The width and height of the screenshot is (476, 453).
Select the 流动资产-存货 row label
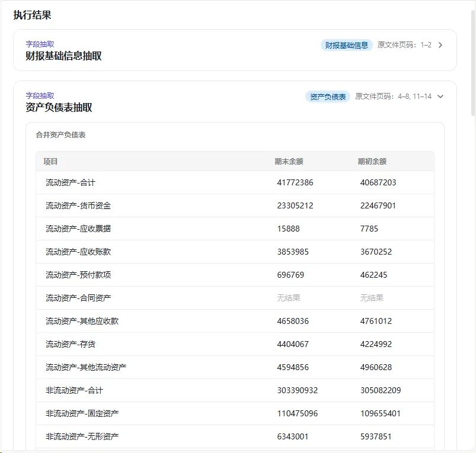(71, 344)
